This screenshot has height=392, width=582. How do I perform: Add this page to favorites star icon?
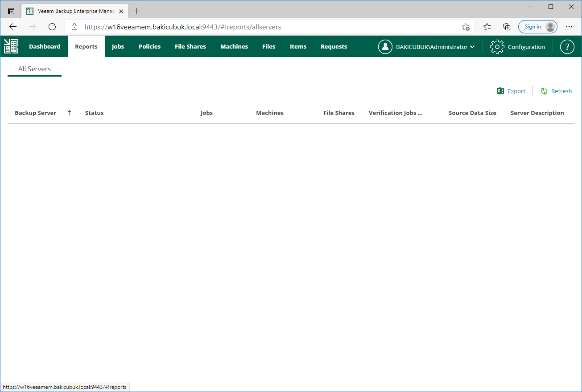(x=466, y=27)
